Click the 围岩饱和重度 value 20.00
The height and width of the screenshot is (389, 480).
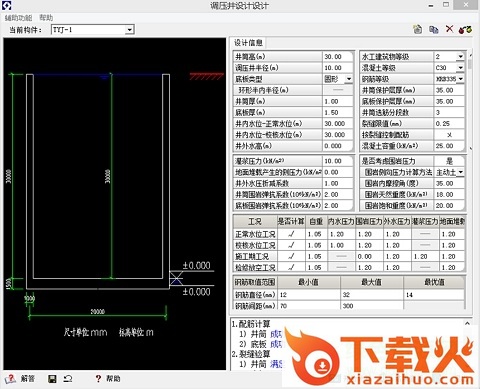[x=449, y=206]
